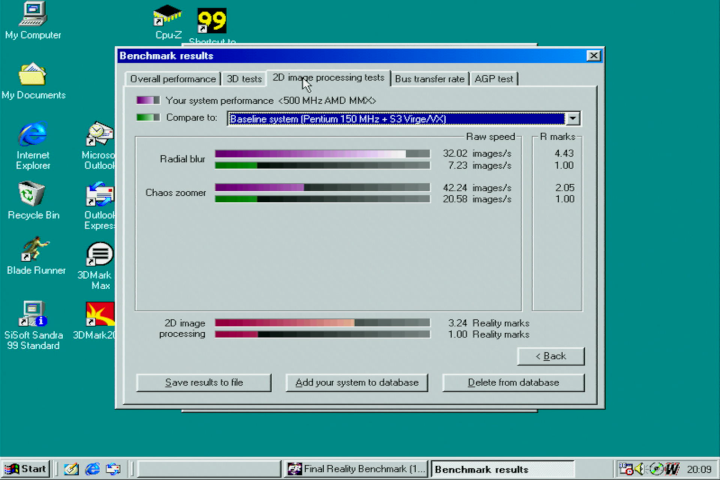Click the 42.24 images/s value
Image resolution: width=720 pixels, height=480 pixels.
(477, 188)
